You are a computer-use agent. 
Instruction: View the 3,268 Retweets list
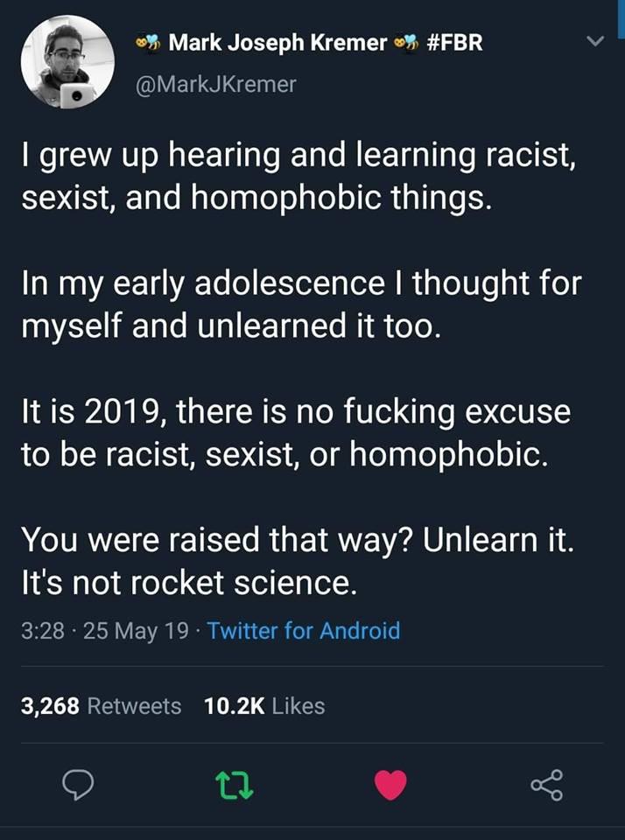click(x=102, y=705)
